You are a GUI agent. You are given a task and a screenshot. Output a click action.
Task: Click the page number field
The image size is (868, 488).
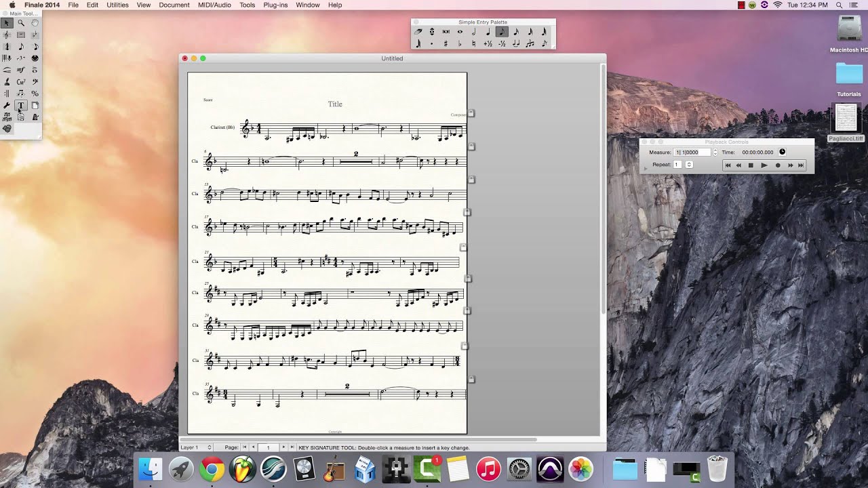pos(269,447)
